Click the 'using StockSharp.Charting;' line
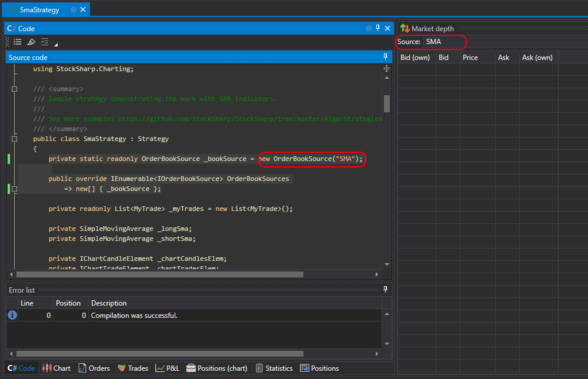The width and height of the screenshot is (588, 379). point(83,69)
